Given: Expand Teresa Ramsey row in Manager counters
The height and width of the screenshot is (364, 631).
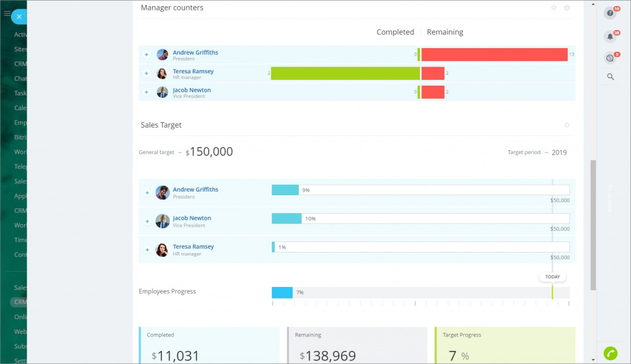Looking at the screenshot, I should pyautogui.click(x=147, y=73).
